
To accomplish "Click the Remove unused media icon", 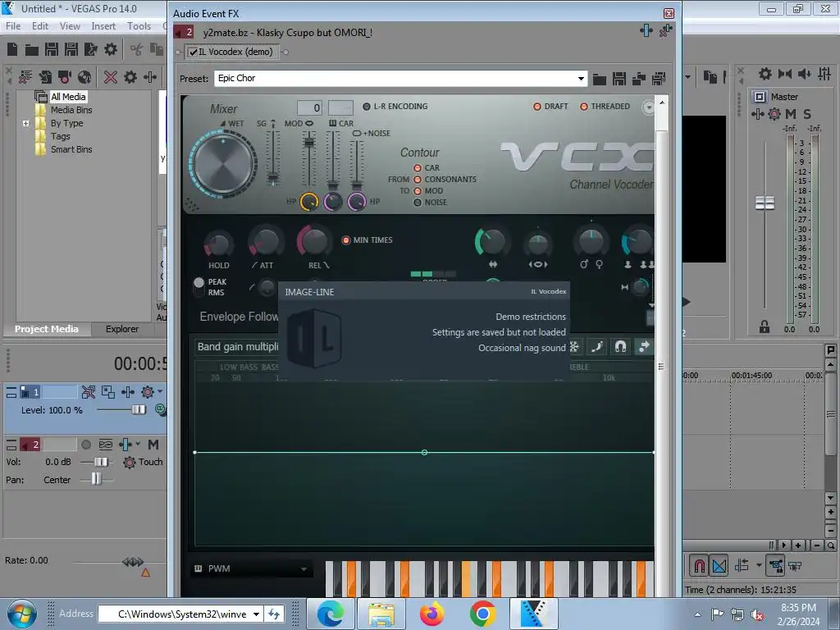I will pos(25,77).
